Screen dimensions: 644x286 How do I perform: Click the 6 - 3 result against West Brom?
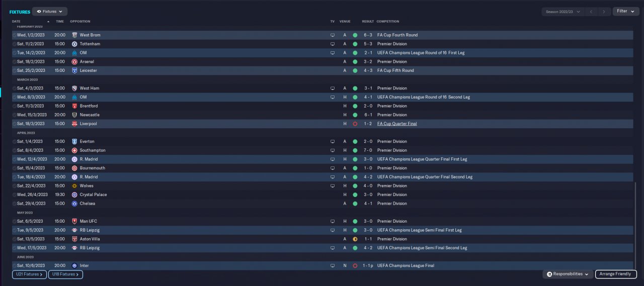(368, 35)
